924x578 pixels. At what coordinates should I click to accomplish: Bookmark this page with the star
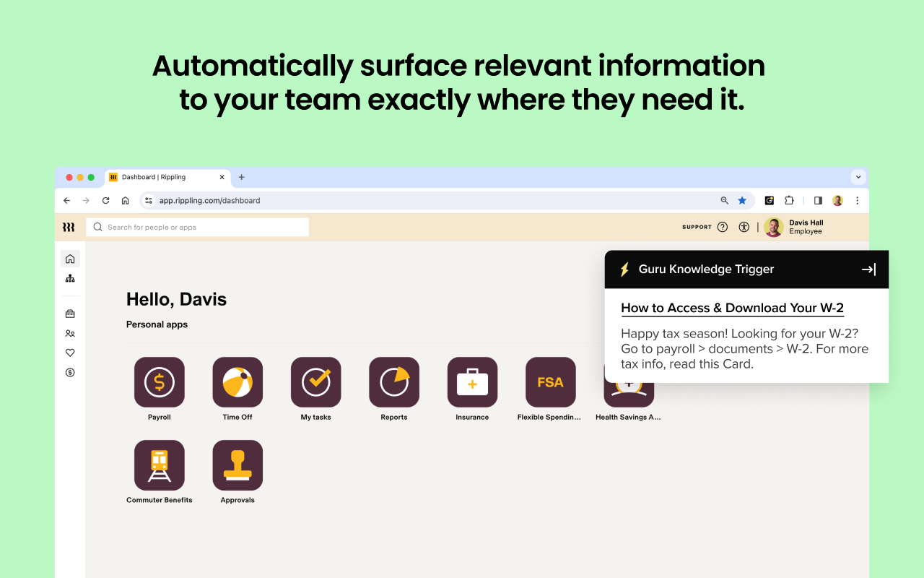[x=742, y=200]
